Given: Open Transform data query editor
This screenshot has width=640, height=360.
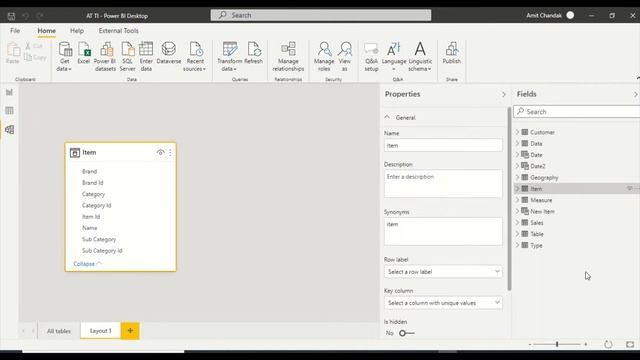Looking at the screenshot, I should tap(229, 56).
